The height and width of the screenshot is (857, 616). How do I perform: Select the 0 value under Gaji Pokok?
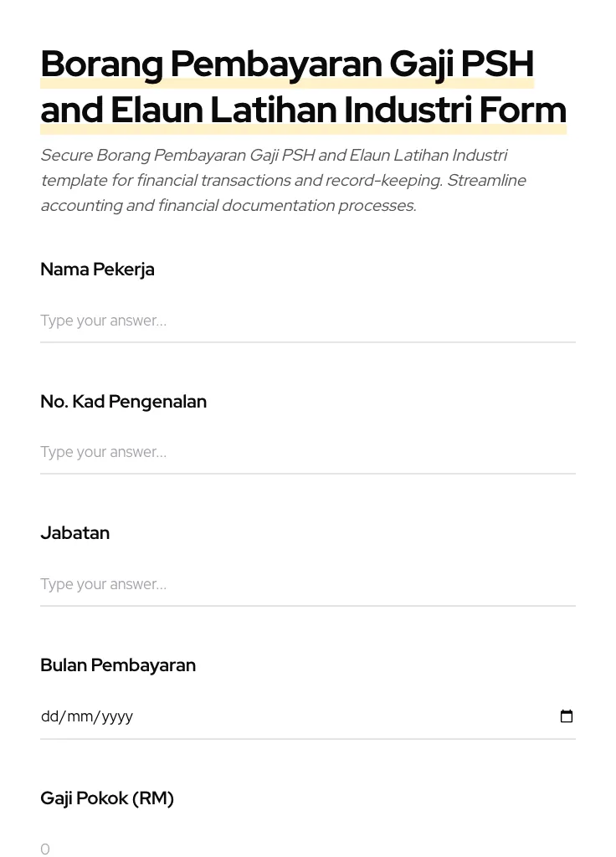45,849
